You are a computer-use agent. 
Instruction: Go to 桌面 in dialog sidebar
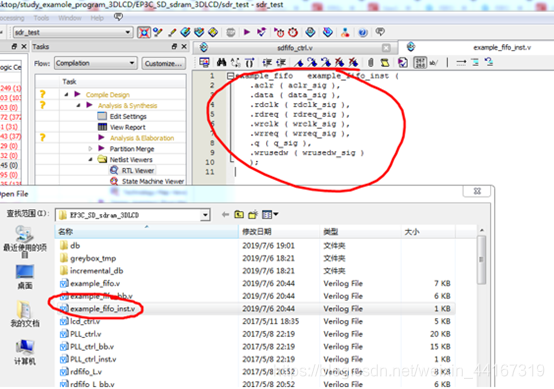tap(25, 277)
